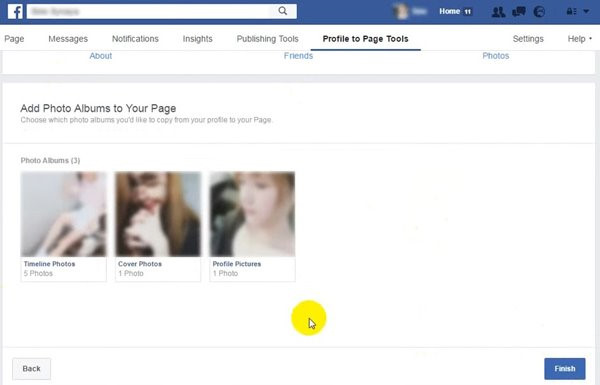Click the 'Photo Albums (3)' heading

pyautogui.click(x=51, y=160)
